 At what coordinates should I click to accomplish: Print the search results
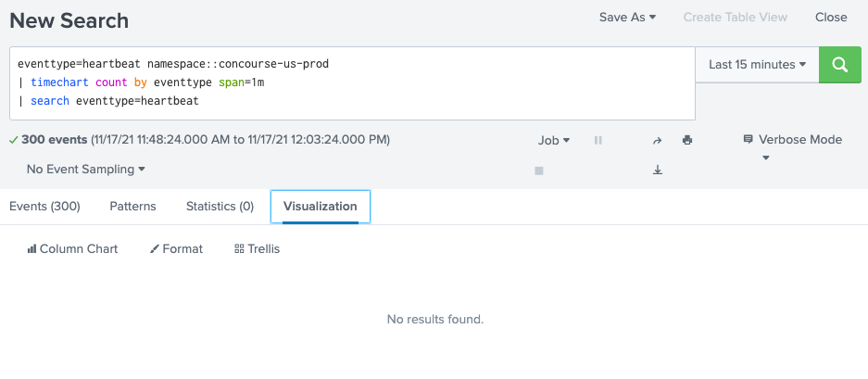[x=687, y=140]
